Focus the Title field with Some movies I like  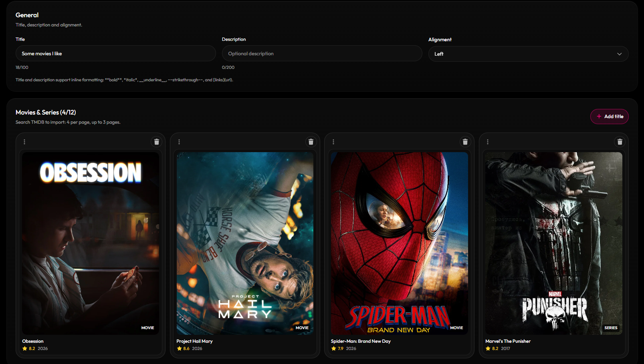[x=115, y=53]
